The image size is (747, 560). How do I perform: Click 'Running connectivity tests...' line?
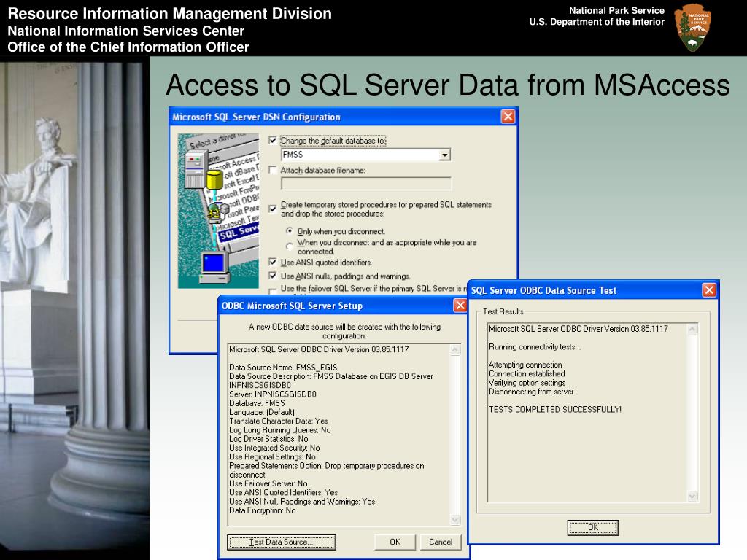tap(535, 347)
